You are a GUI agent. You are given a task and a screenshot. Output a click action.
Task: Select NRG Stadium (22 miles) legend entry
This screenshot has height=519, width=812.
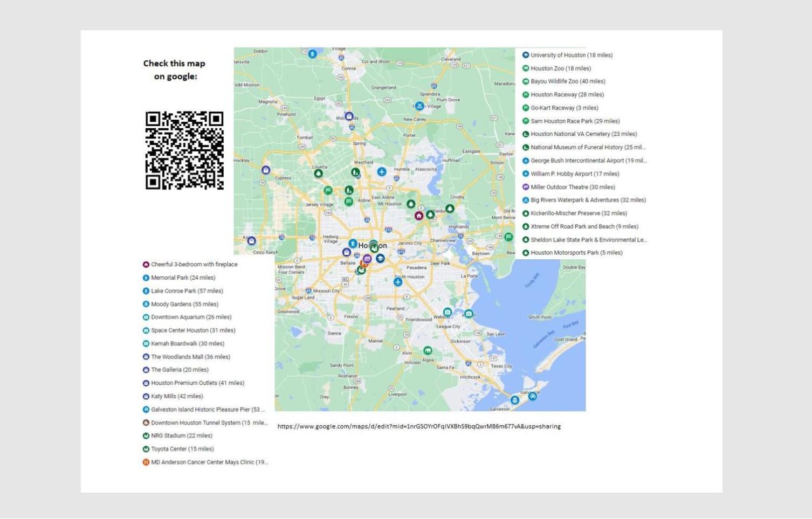177,435
